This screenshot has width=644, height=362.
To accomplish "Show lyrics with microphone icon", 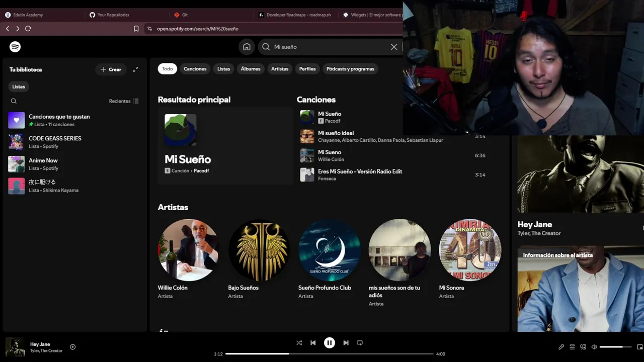I will coord(561,347).
